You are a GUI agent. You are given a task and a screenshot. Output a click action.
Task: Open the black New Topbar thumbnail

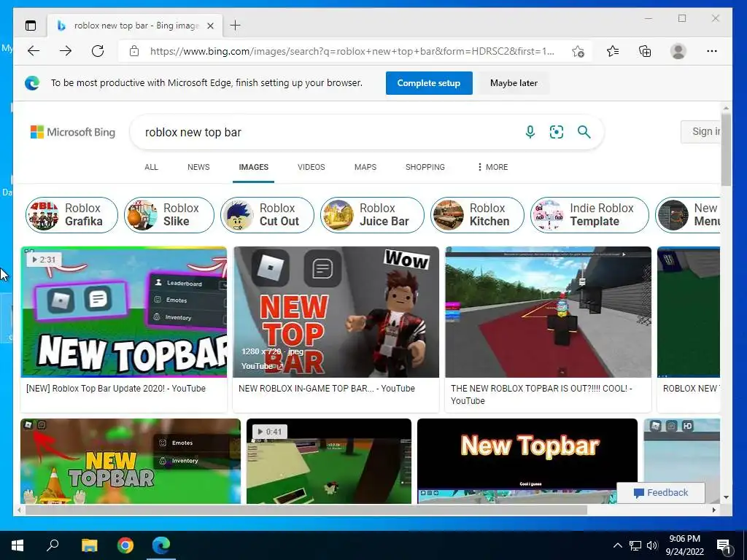pyautogui.click(x=527, y=461)
